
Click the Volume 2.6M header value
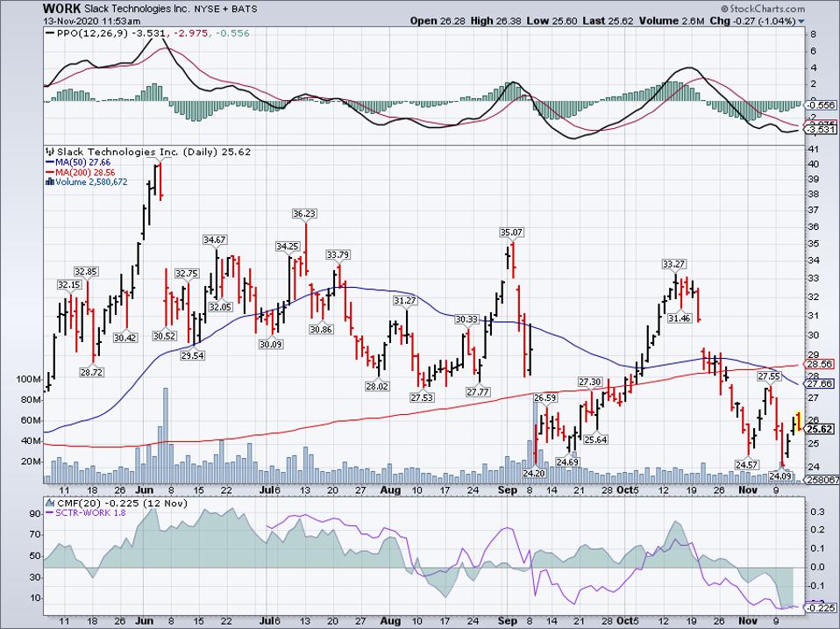click(x=673, y=21)
